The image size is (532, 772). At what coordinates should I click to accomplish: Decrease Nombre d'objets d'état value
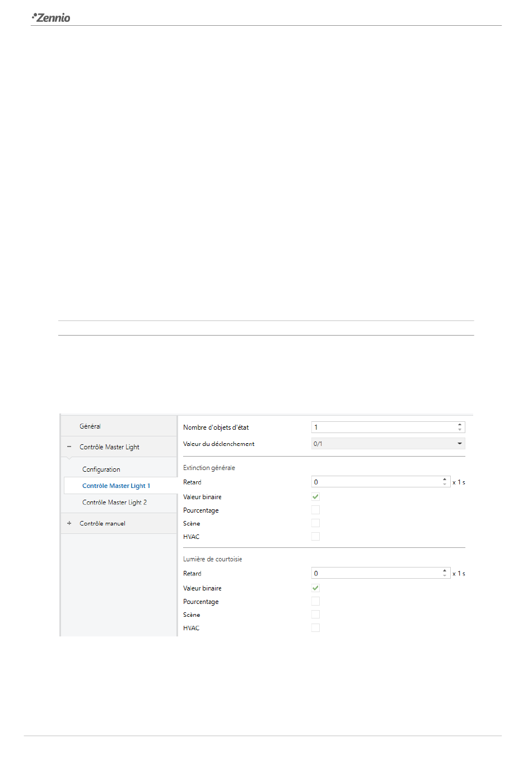pos(460,430)
